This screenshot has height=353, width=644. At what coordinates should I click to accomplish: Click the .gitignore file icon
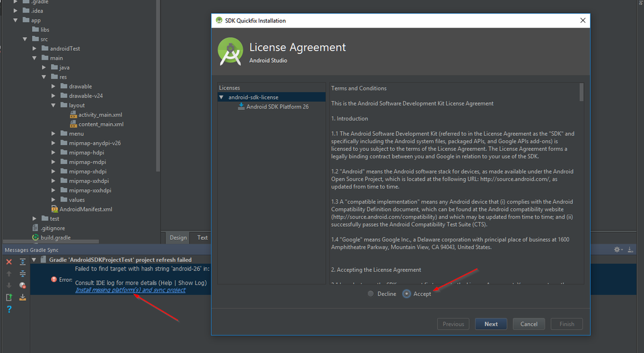pos(35,228)
